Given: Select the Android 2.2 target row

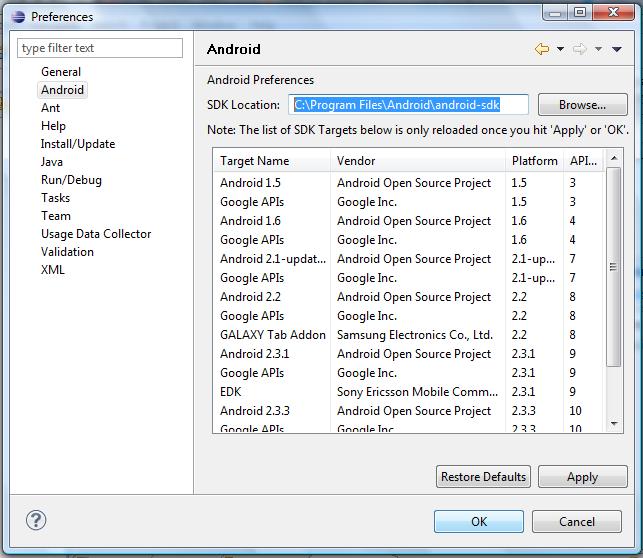Looking at the screenshot, I should pos(408,297).
